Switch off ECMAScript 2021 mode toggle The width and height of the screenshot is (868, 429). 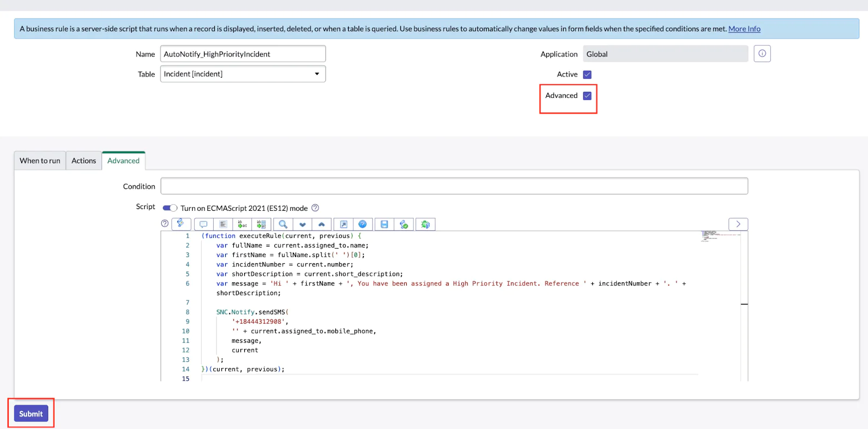[x=170, y=208]
